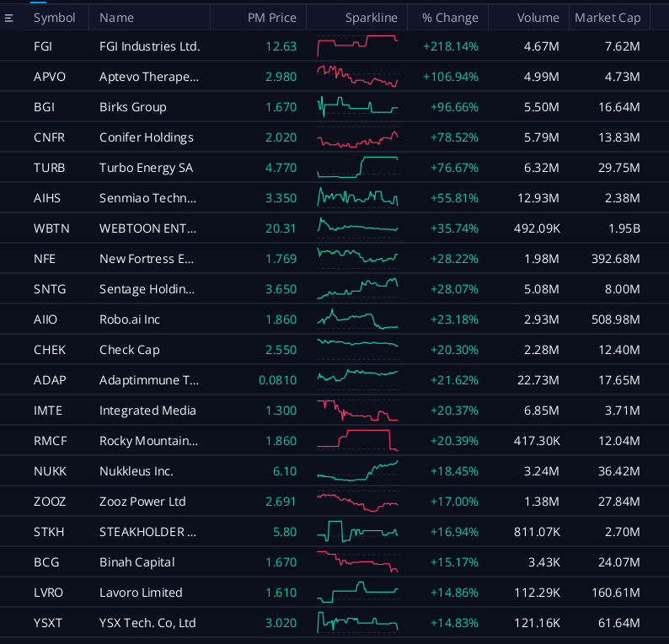Click the 392.68M market cap value
This screenshot has width=669, height=644.
point(616,258)
